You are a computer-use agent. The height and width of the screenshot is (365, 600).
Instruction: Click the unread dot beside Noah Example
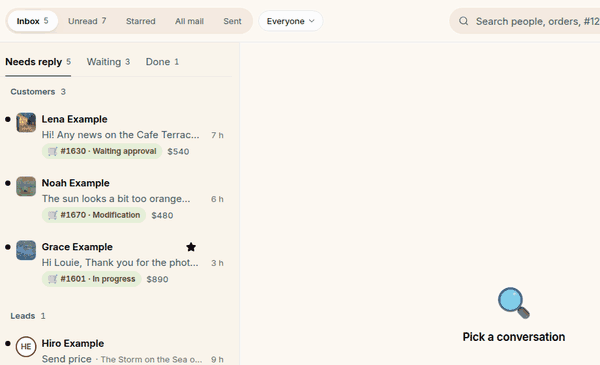click(8, 183)
